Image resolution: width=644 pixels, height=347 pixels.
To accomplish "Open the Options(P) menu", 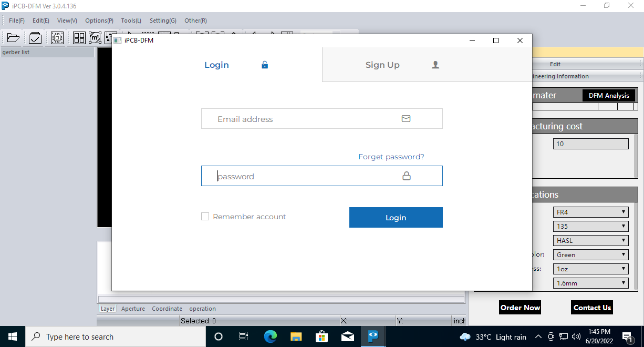I will coord(99,21).
